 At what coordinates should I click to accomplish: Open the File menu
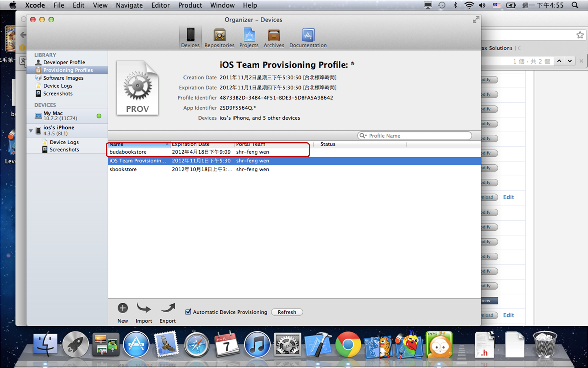[59, 5]
